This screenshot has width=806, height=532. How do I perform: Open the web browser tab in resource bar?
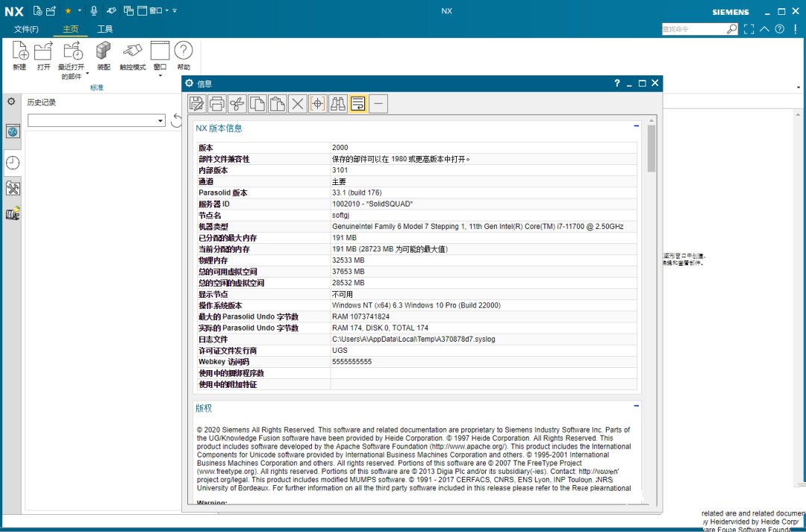pos(13,131)
